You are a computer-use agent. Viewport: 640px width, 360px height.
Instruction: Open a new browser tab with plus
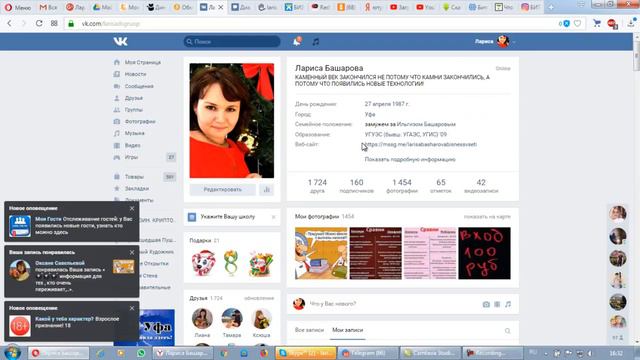click(551, 7)
